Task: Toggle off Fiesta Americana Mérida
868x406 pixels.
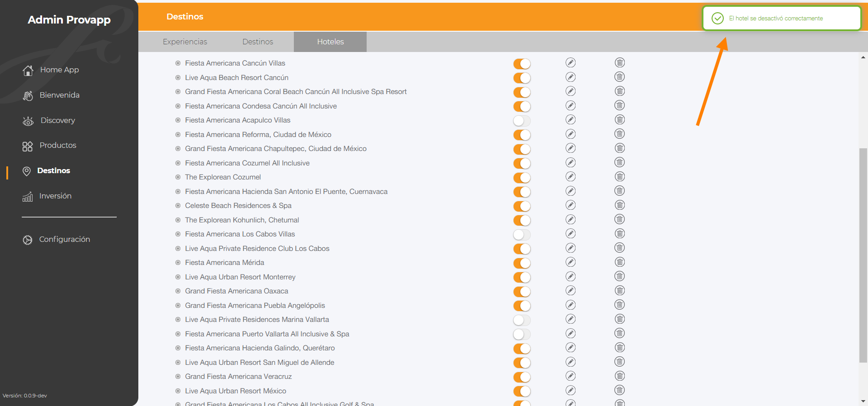Action: [x=522, y=263]
